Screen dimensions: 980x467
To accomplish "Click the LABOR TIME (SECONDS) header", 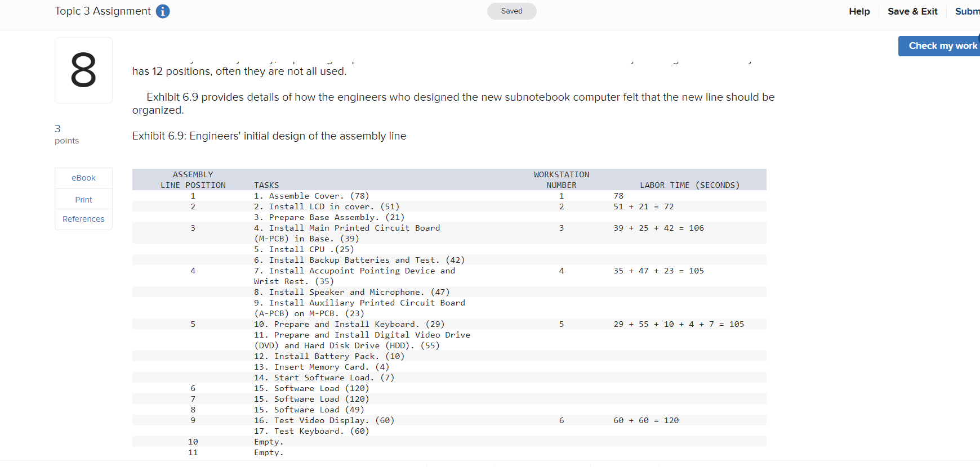I will point(689,185).
